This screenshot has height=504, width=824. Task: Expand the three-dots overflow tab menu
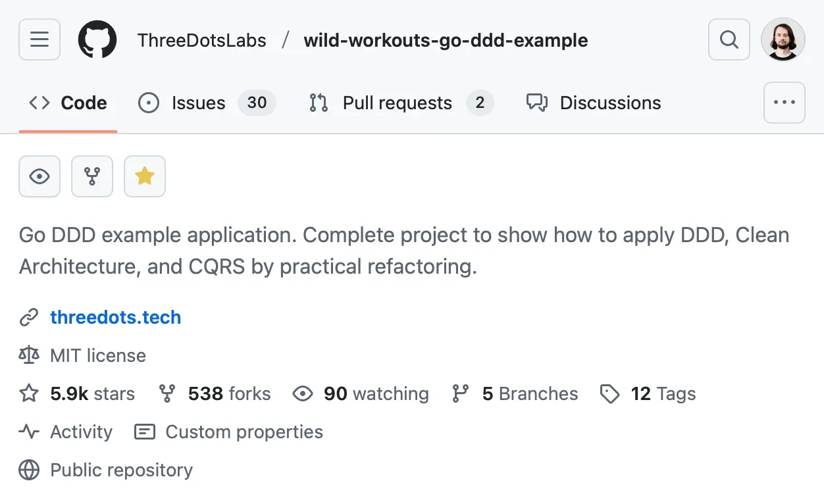tap(784, 103)
